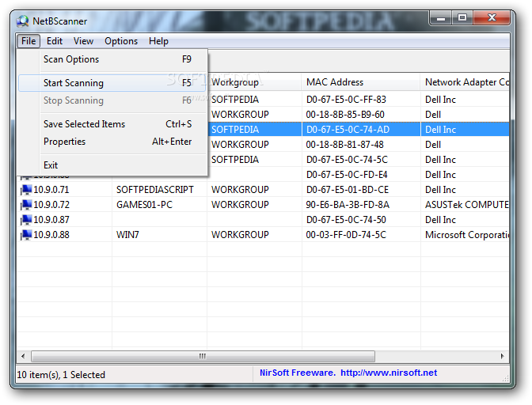Click the GAMES01-PC computer name cell
532x405 pixels.
coord(145,205)
